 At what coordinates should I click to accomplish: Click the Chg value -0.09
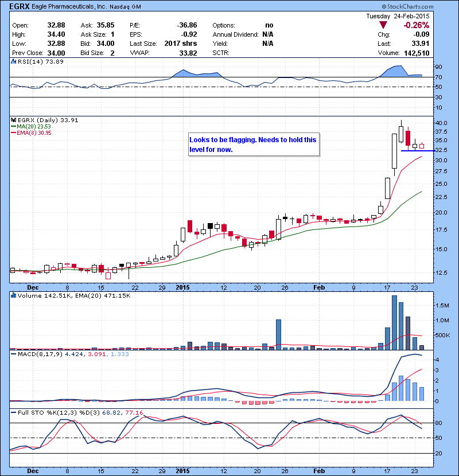click(421, 34)
